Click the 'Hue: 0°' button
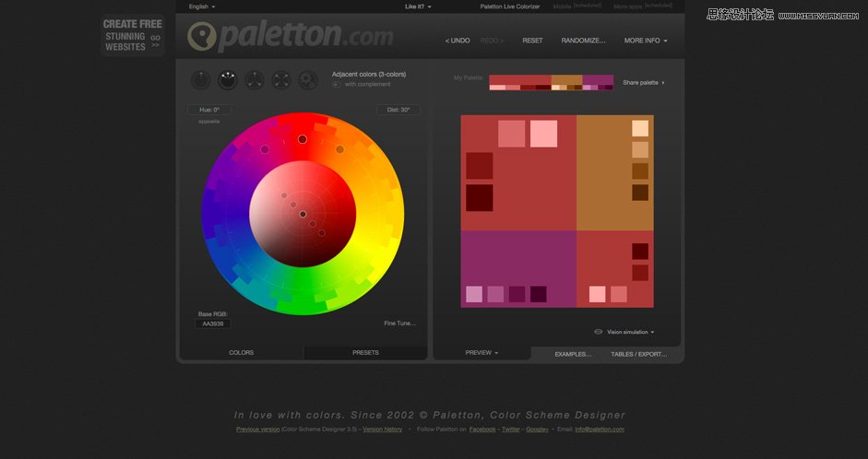The image size is (868, 459). (x=209, y=110)
